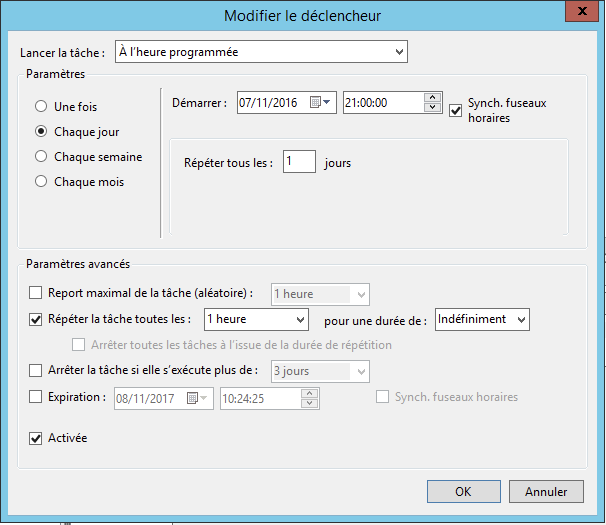Select the "Chaque semaine" radio option

41,157
